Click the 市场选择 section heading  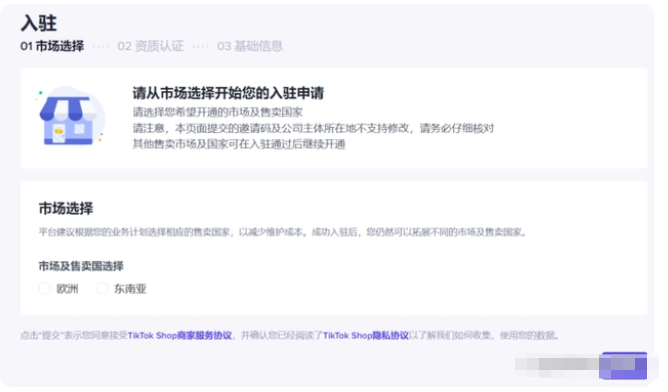(x=66, y=208)
